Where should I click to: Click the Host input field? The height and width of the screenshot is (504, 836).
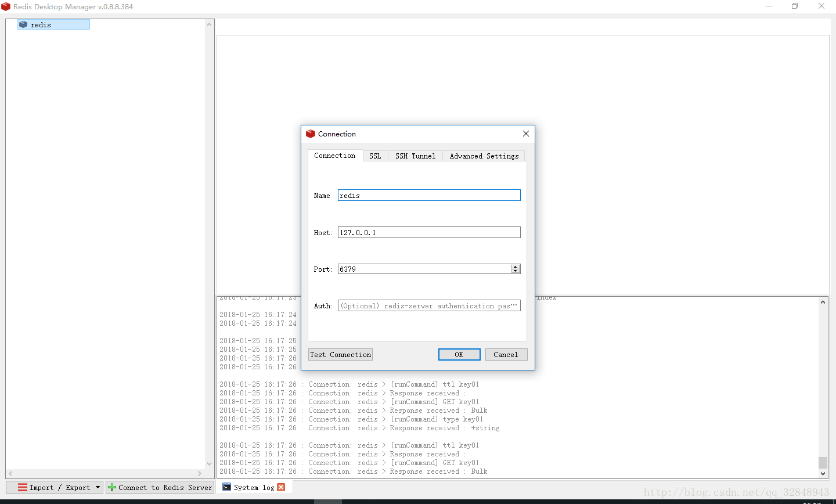pyautogui.click(x=429, y=232)
